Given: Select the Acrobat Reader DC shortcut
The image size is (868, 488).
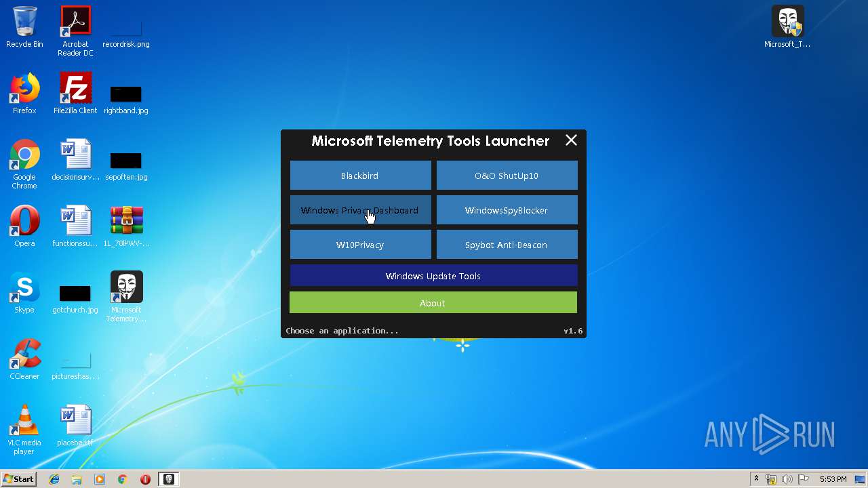Looking at the screenshot, I should click(x=75, y=31).
